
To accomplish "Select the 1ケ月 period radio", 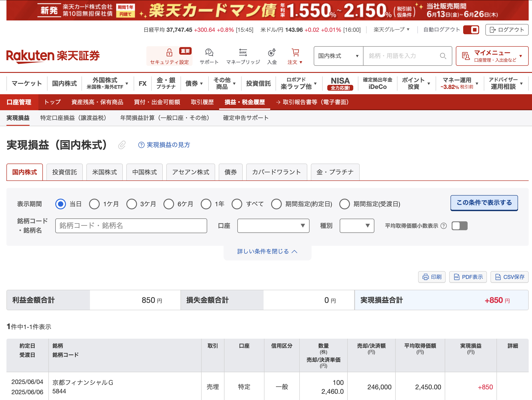I will click(x=94, y=204).
